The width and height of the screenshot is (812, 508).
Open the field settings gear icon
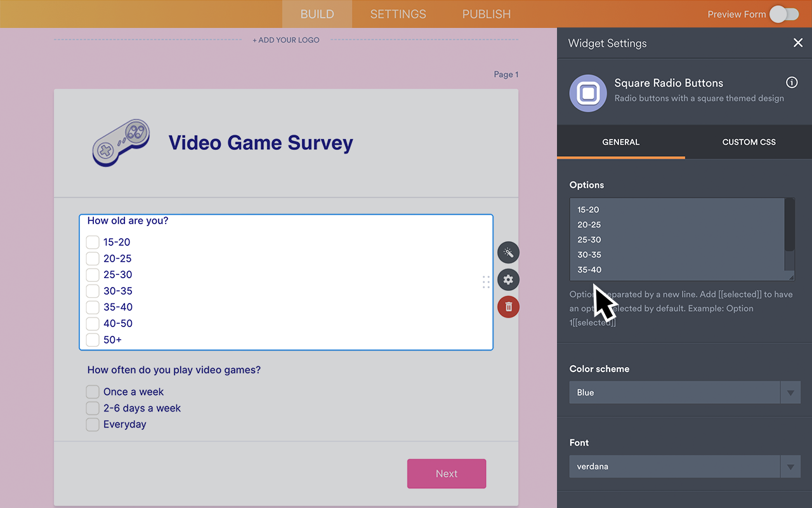click(x=508, y=279)
